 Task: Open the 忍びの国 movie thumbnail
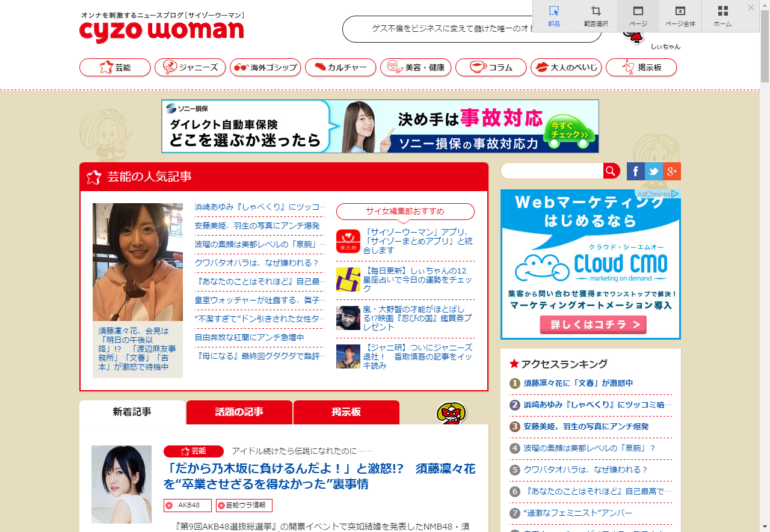[x=348, y=318]
